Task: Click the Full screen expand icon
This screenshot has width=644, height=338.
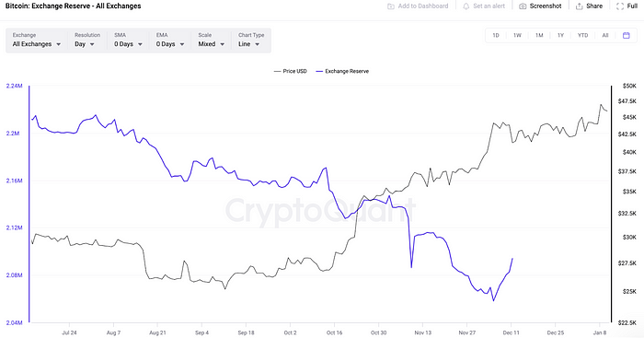Action: tap(620, 6)
